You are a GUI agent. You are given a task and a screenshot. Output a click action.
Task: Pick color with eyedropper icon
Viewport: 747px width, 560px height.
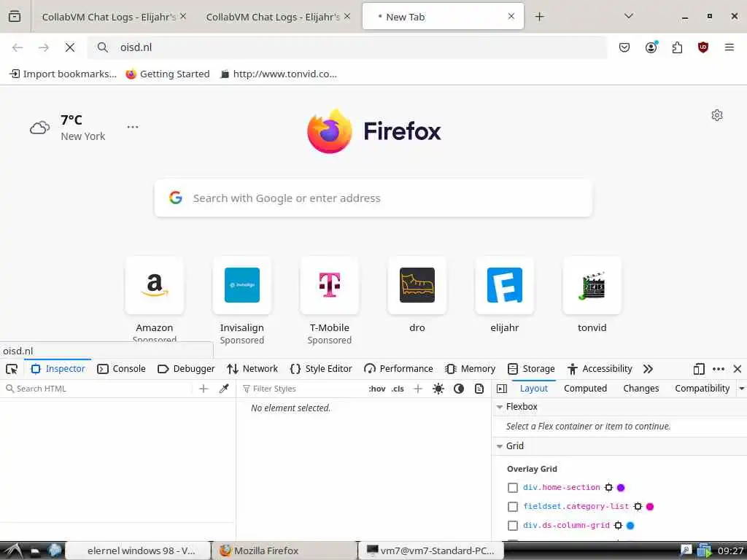[224, 389]
